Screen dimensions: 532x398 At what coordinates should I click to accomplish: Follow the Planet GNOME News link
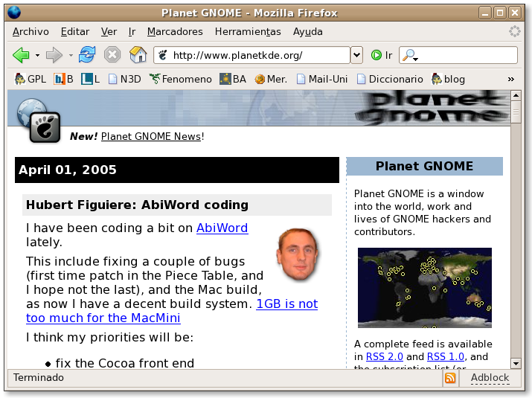(151, 136)
